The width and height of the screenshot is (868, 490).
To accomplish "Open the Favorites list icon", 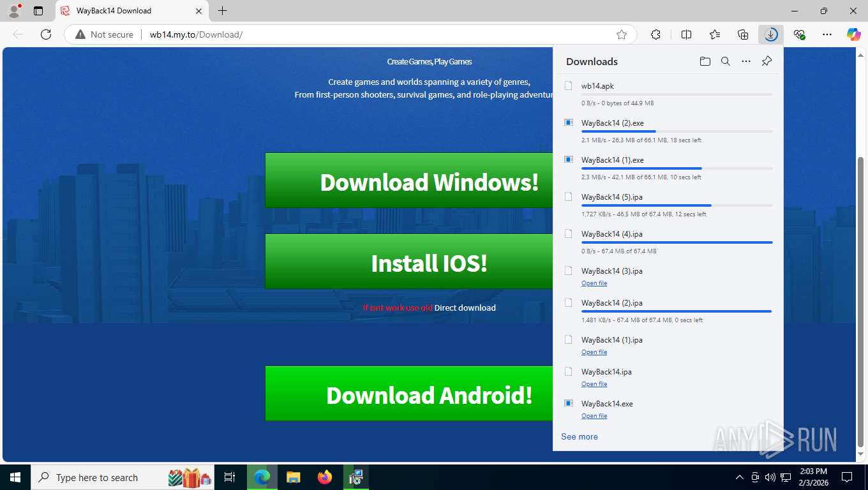I will click(715, 34).
